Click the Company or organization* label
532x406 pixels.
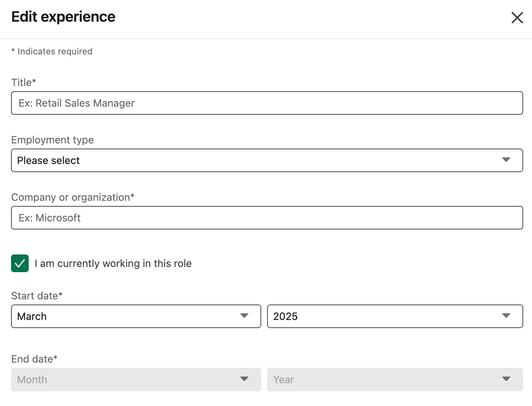click(x=72, y=197)
